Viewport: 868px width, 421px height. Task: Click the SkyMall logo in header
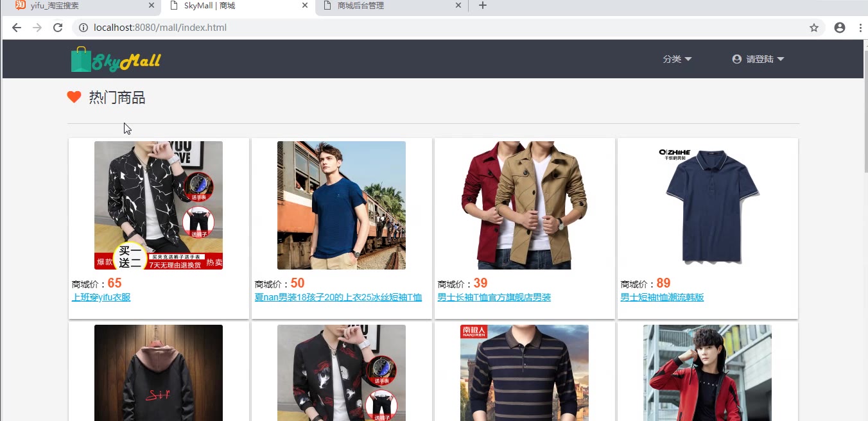(116, 60)
